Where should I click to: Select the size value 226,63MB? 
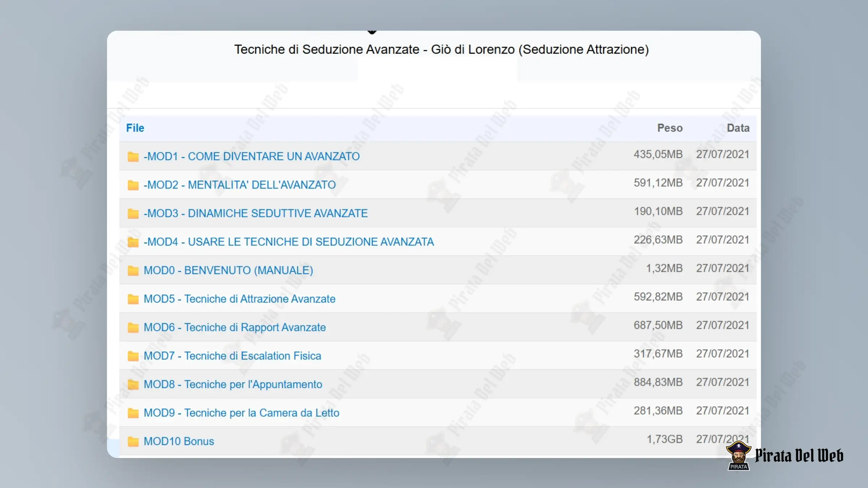[x=658, y=240]
